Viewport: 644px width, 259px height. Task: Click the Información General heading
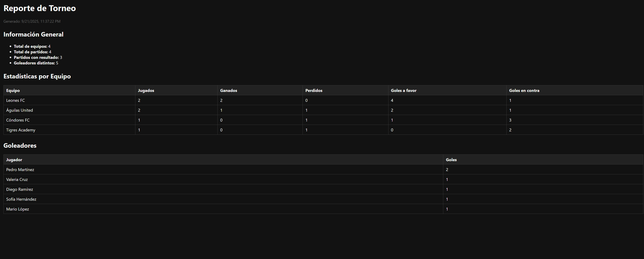pos(33,34)
